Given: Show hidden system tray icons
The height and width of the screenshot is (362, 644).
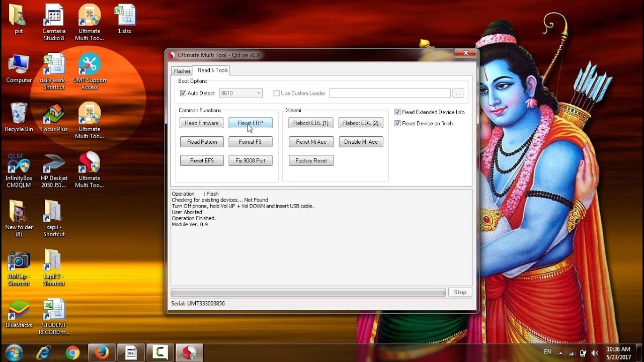Looking at the screenshot, I should (x=560, y=353).
